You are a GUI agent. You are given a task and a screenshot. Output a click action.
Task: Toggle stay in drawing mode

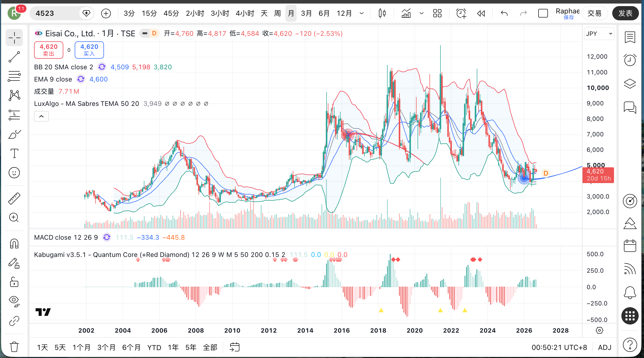click(14, 263)
